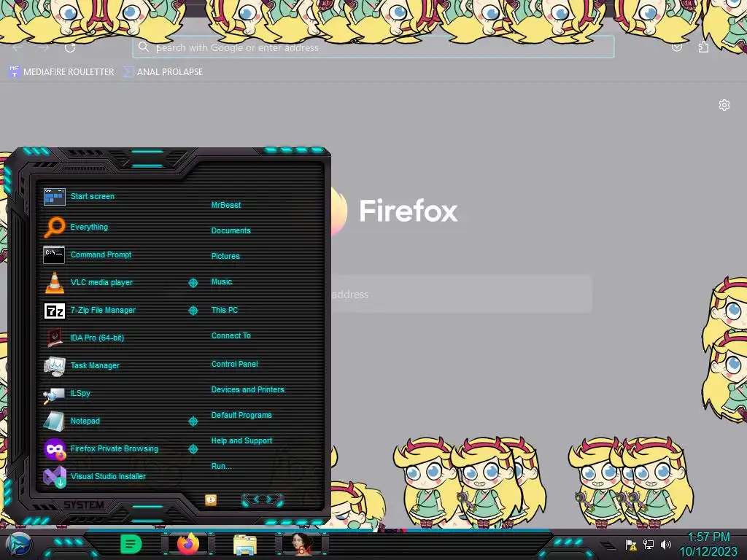The height and width of the screenshot is (560, 747).
Task: Select Connect To in start menu
Action: tap(231, 335)
